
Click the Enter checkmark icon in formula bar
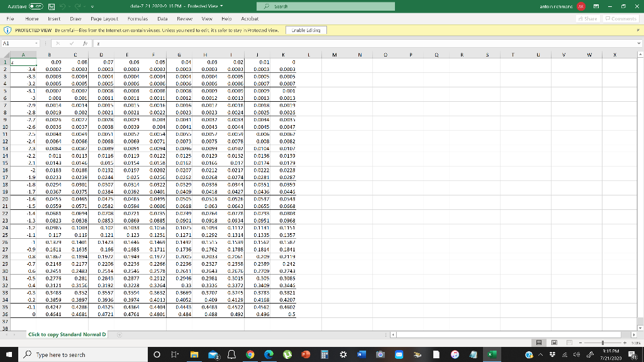coord(71,43)
